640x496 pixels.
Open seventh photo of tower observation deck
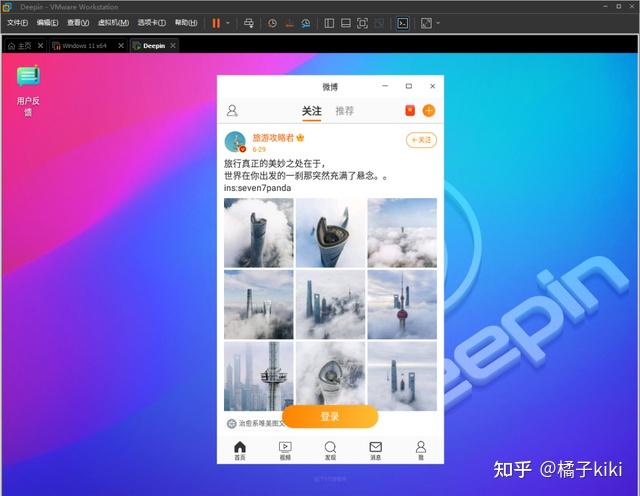point(258,376)
